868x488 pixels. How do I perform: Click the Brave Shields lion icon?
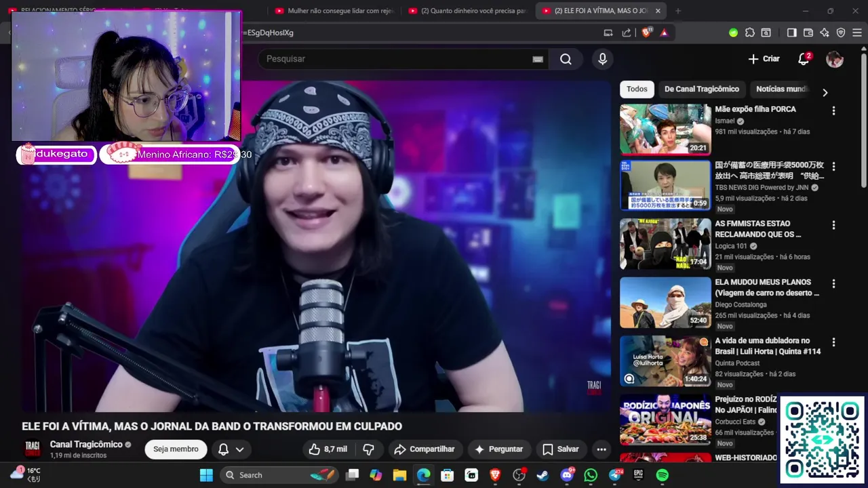[646, 33]
